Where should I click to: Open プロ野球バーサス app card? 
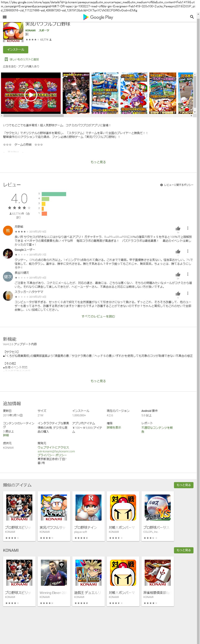[x=157, y=516]
